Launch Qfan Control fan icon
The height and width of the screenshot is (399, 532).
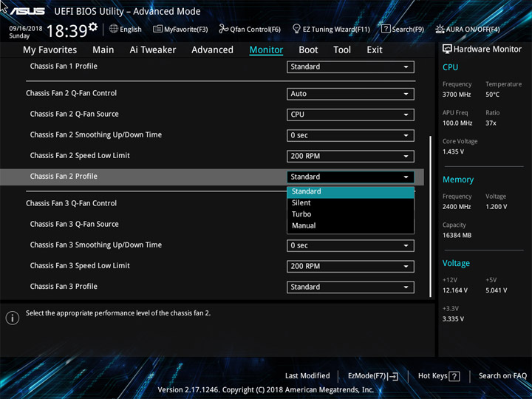coord(223,29)
